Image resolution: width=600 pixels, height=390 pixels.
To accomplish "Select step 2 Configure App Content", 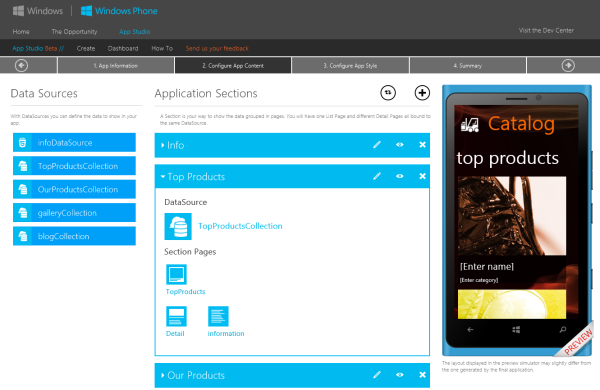I will click(233, 65).
